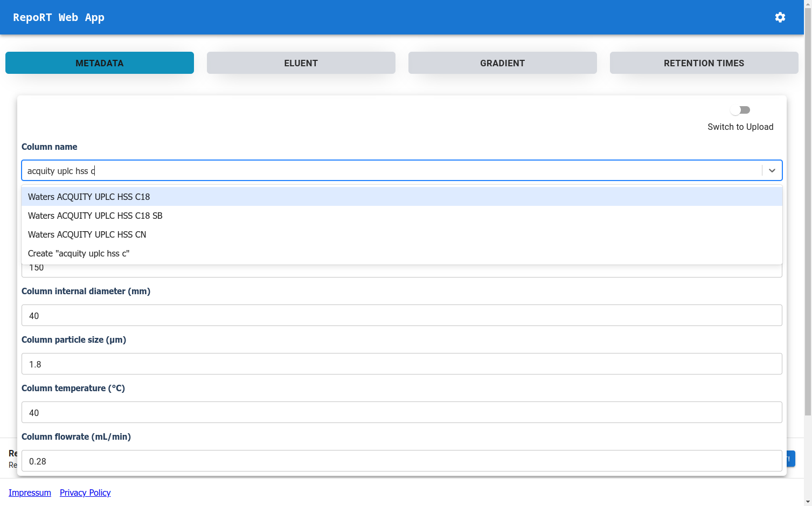Viewport: 812px width, 506px height.
Task: Click the Column name label
Action: point(50,147)
